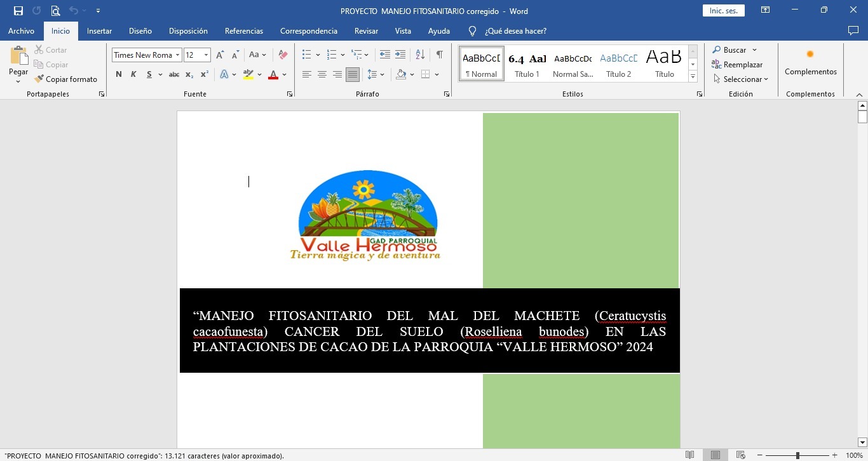This screenshot has height=461, width=868.
Task: Toggle bold formatting (N button)
Action: (x=119, y=75)
